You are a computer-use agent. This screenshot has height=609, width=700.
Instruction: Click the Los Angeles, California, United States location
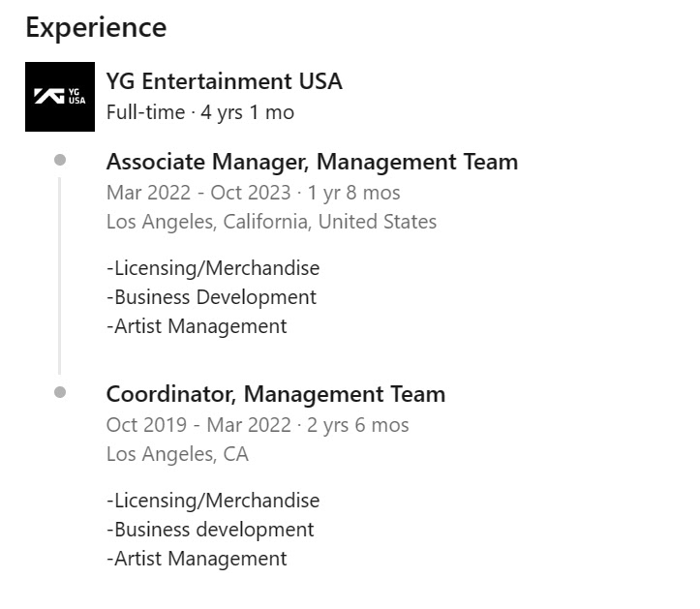271,222
